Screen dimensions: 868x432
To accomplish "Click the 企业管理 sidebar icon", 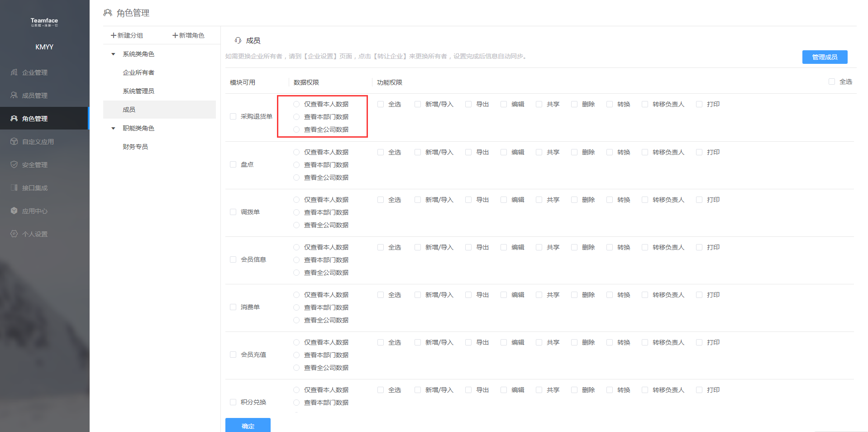I will 14,72.
